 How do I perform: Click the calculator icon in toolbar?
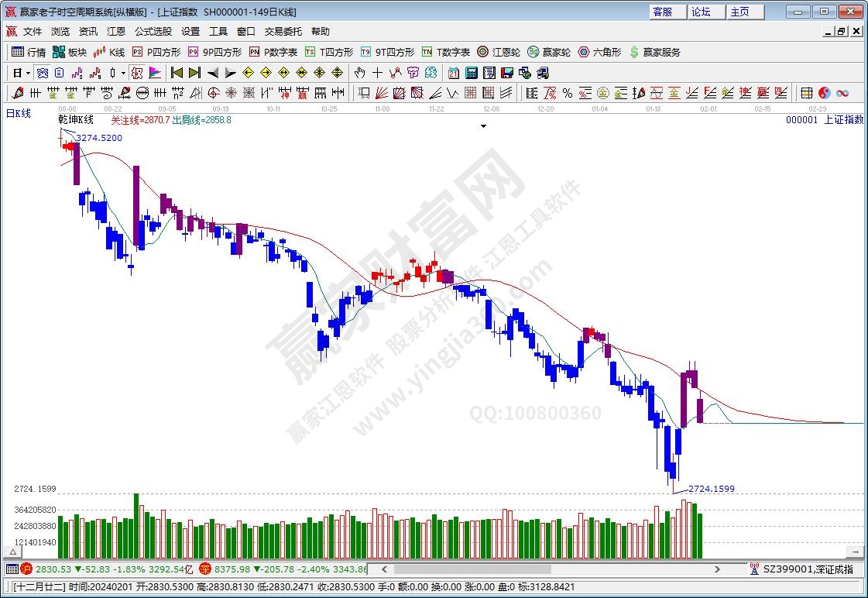(x=472, y=73)
